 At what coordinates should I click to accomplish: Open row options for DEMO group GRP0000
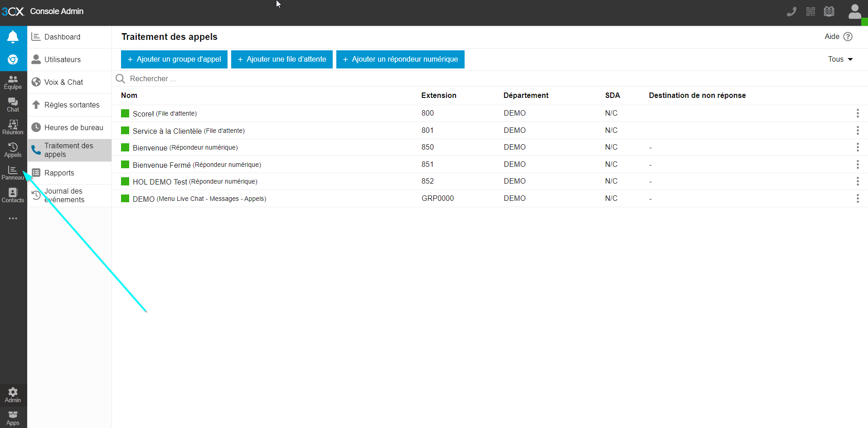click(858, 199)
